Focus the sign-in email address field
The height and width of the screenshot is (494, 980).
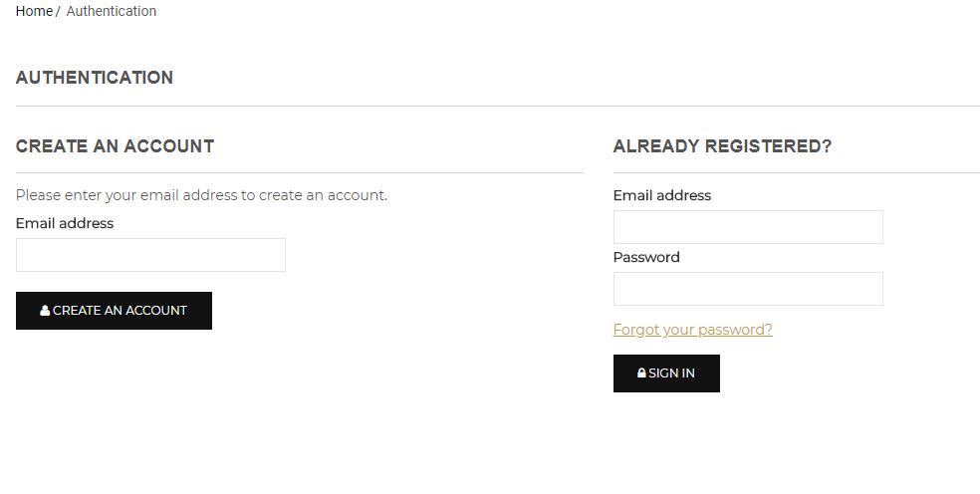(x=748, y=227)
